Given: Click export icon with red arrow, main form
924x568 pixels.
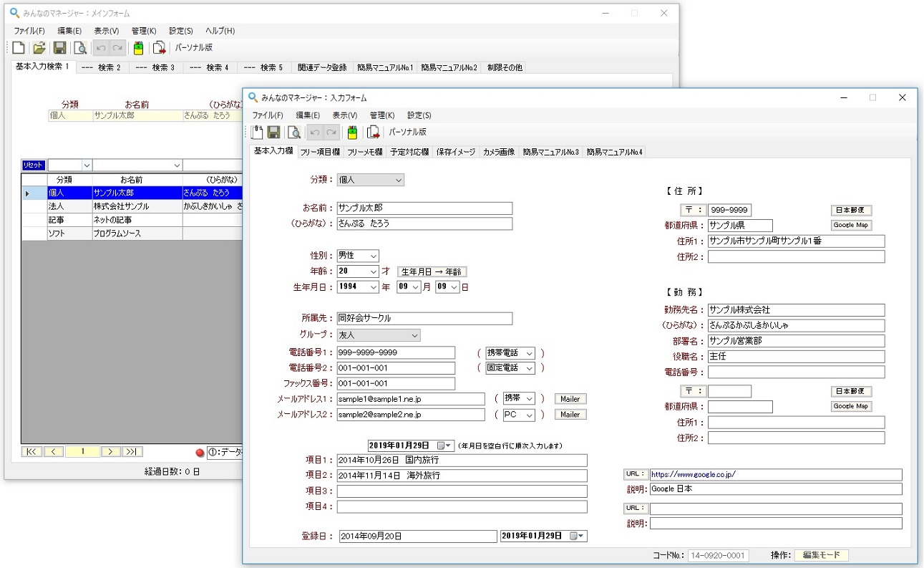Looking at the screenshot, I should click(159, 48).
